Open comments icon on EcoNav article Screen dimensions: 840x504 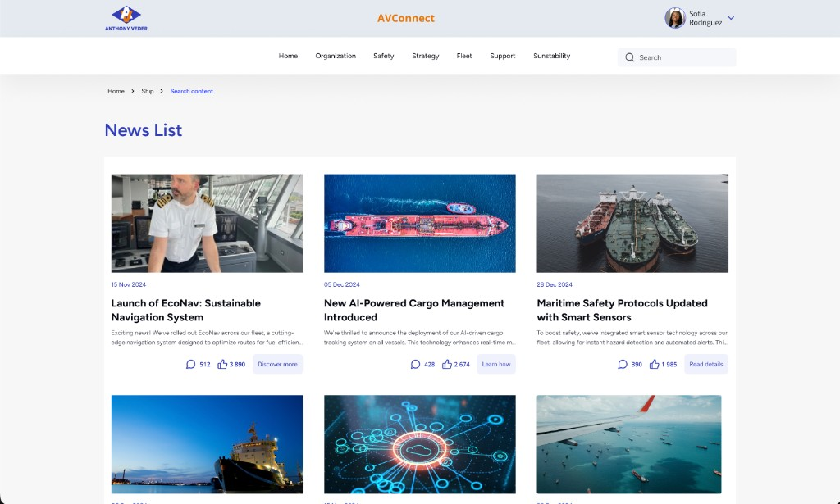click(190, 365)
